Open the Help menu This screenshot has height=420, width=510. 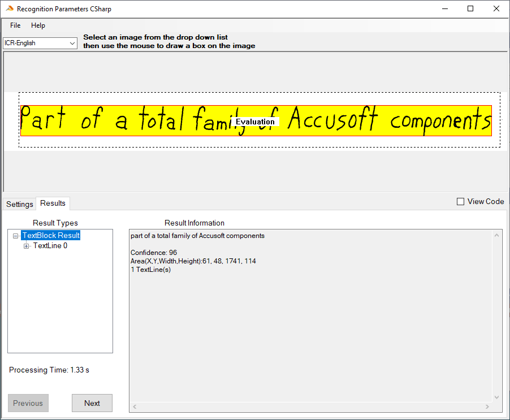click(x=38, y=25)
